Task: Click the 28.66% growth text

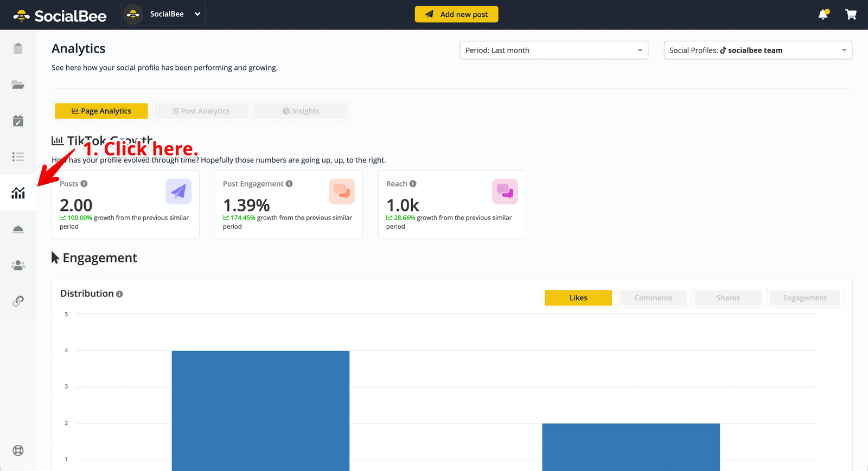Action: tap(405, 218)
